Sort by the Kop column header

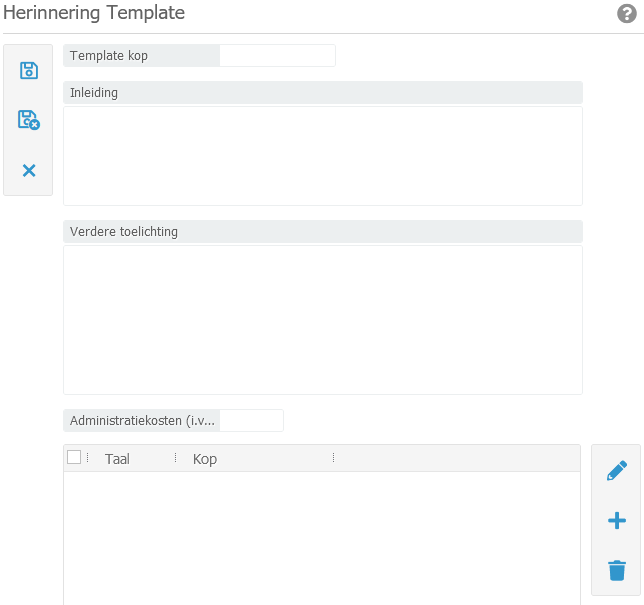coord(205,459)
